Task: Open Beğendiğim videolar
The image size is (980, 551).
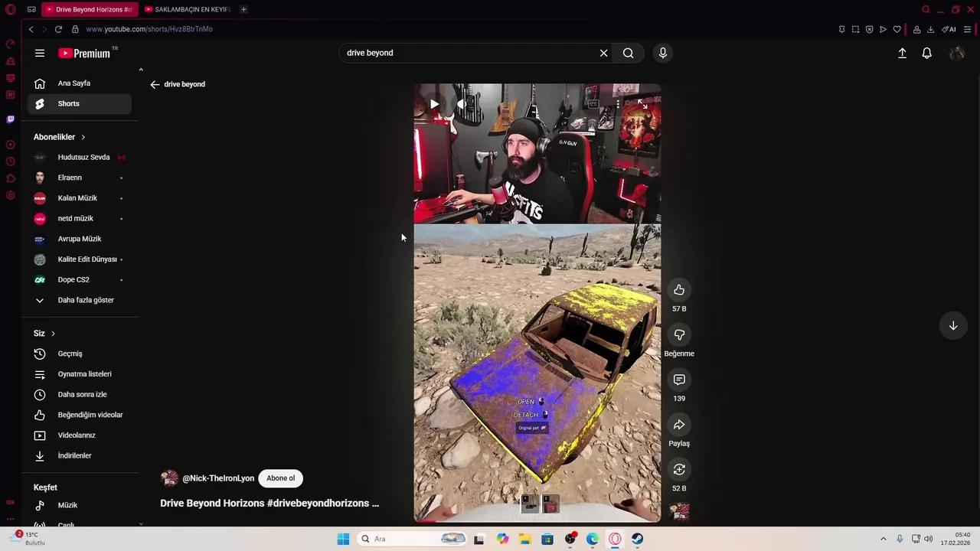Action: click(x=80, y=415)
